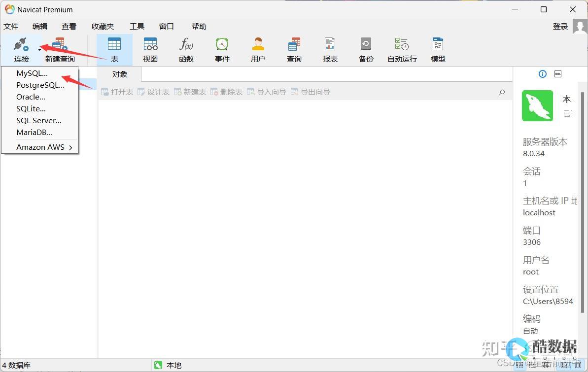
Task: Switch to list view in status bar
Action: pos(533,365)
